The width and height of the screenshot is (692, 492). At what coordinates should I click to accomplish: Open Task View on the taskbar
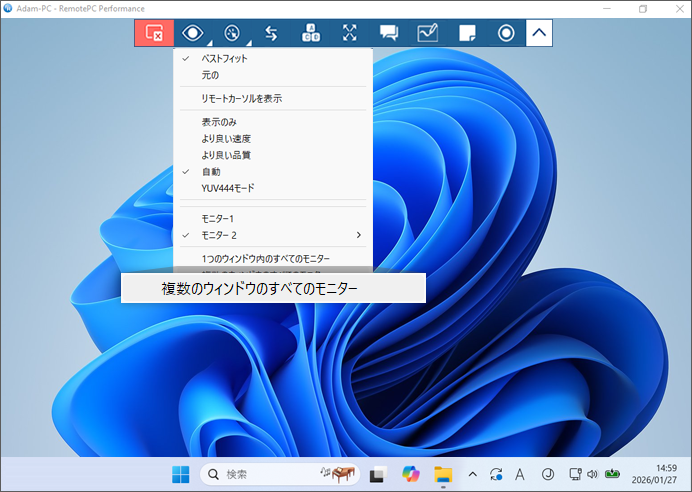tap(377, 475)
